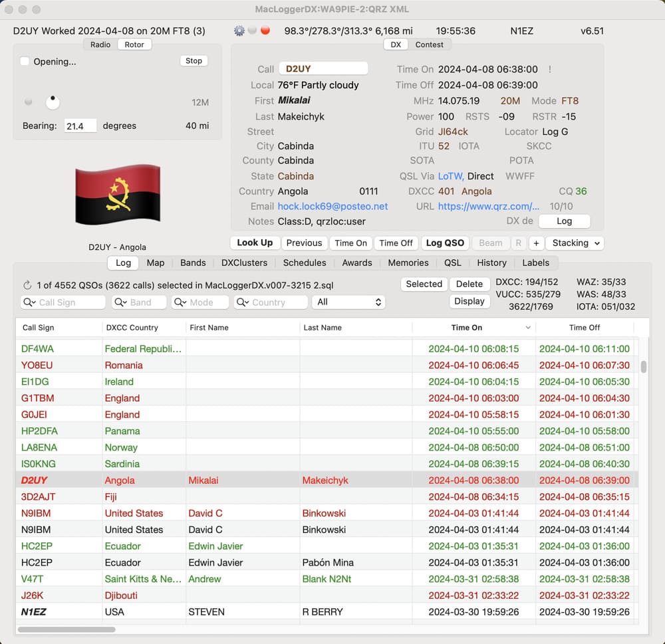665x644 pixels.
Task: Open the qrz.com URL link
Action: click(489, 207)
